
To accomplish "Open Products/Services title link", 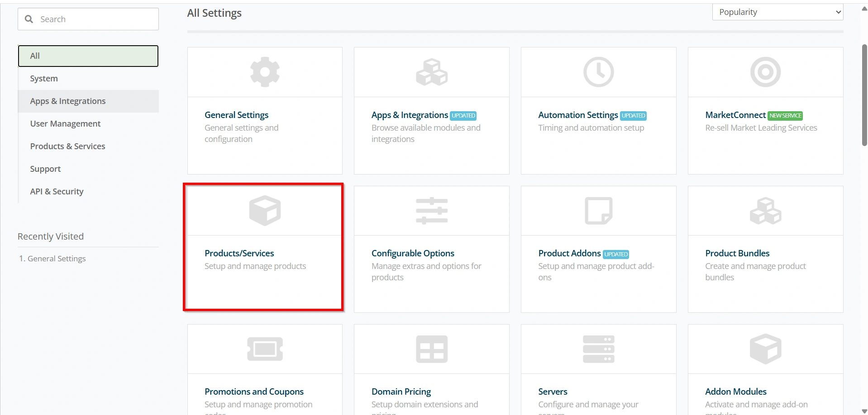I will (x=239, y=253).
